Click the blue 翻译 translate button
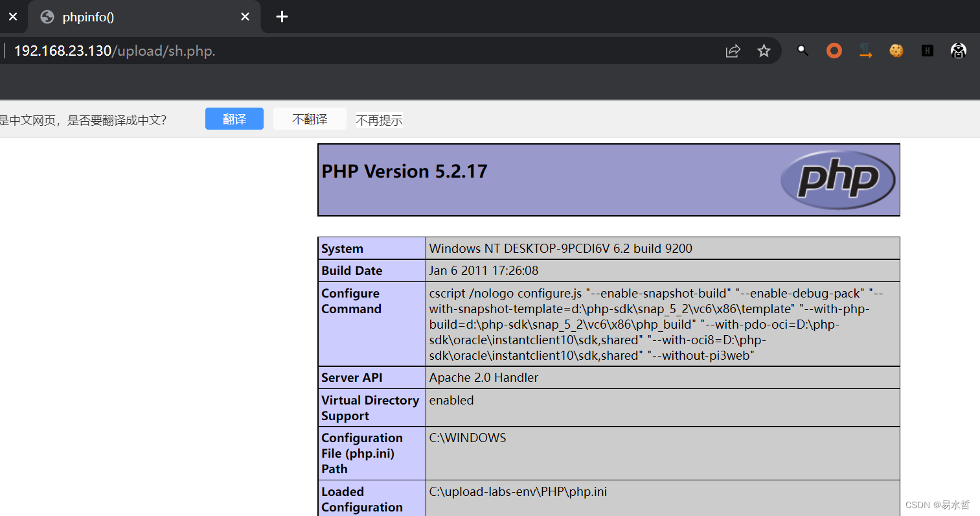The height and width of the screenshot is (516, 980). click(234, 119)
